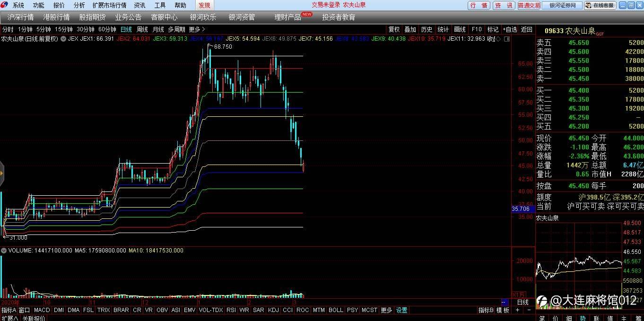Select 日线 daily chart period
Screen dimensions: 644x321
click(126, 29)
